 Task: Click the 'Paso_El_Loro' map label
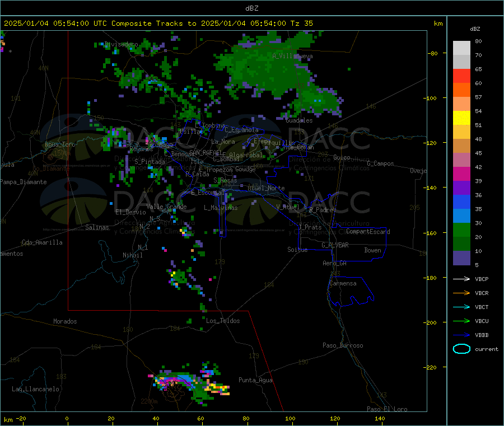coord(387,409)
